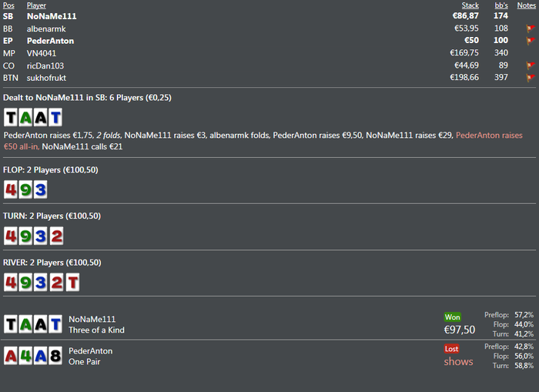Click PederAnton's black 8 showdown card
This screenshot has height=392, width=539.
[55, 356]
